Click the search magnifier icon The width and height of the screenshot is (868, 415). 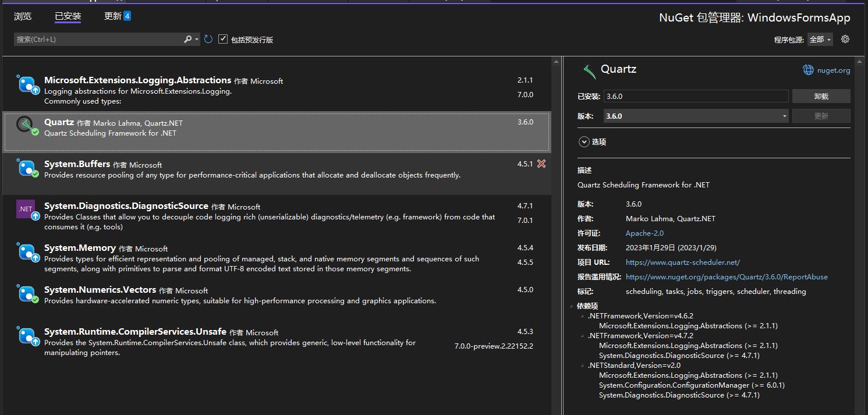(188, 39)
